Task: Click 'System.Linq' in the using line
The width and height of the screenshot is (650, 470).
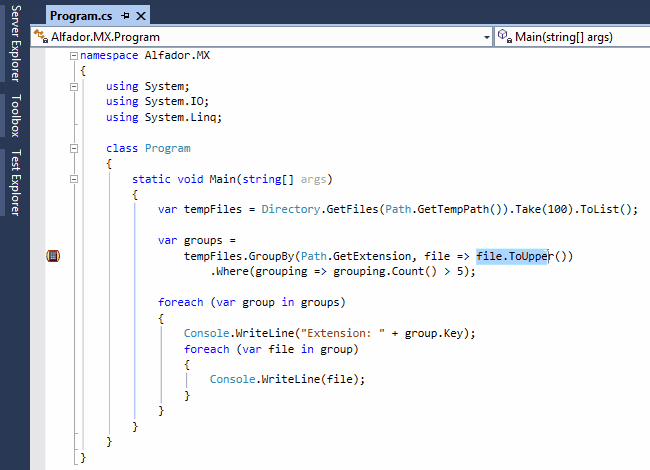Action: pyautogui.click(x=182, y=117)
